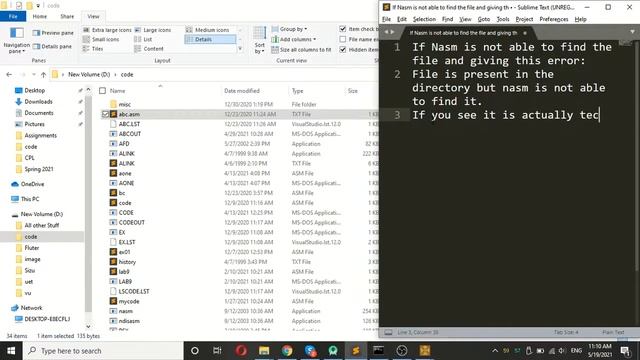Toggle the File name extensions checkbox
Image resolution: width=640 pixels, height=360 pixels.
point(343,39)
